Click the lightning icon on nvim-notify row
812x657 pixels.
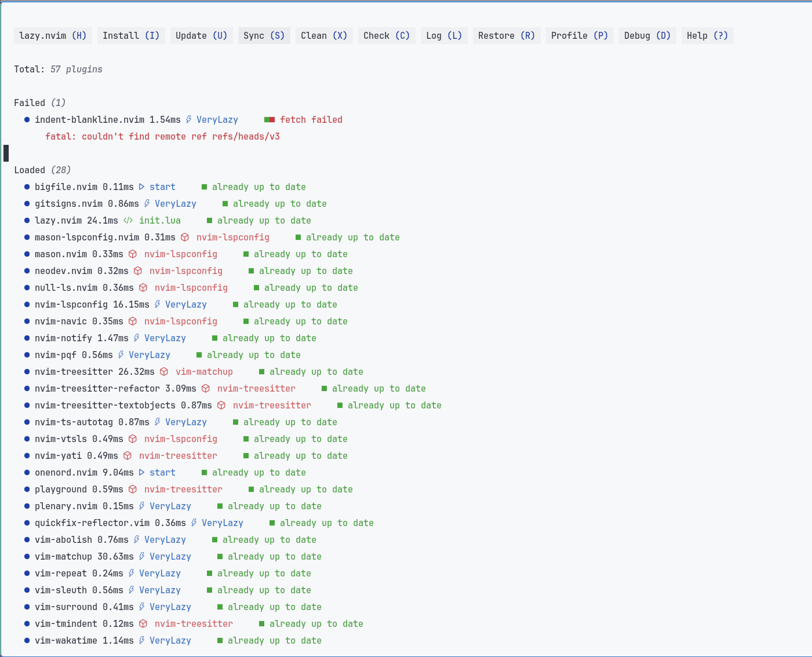(136, 338)
